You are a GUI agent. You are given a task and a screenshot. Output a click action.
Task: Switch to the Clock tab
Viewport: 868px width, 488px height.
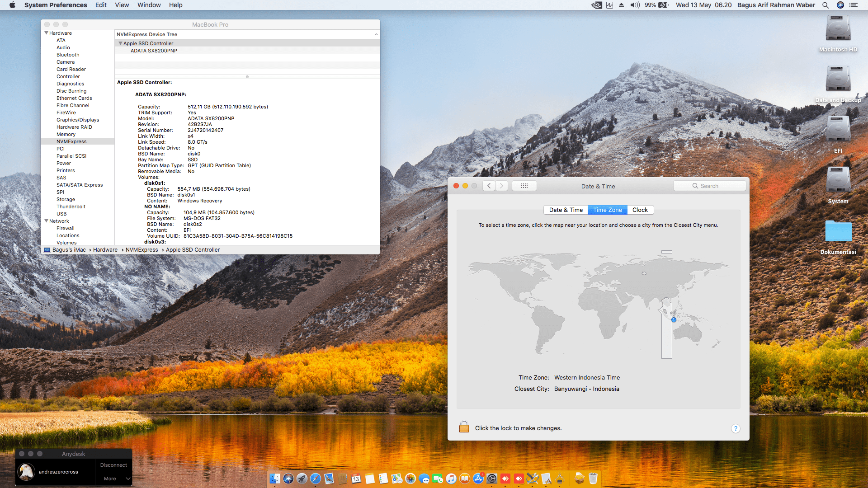point(640,210)
